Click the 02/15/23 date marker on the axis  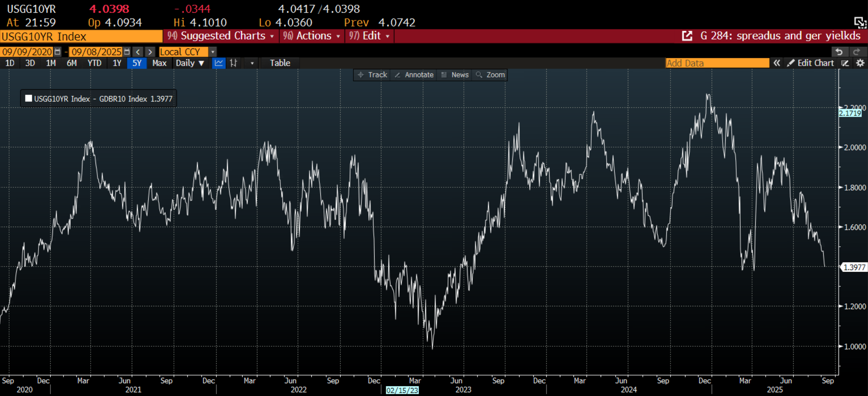click(402, 390)
